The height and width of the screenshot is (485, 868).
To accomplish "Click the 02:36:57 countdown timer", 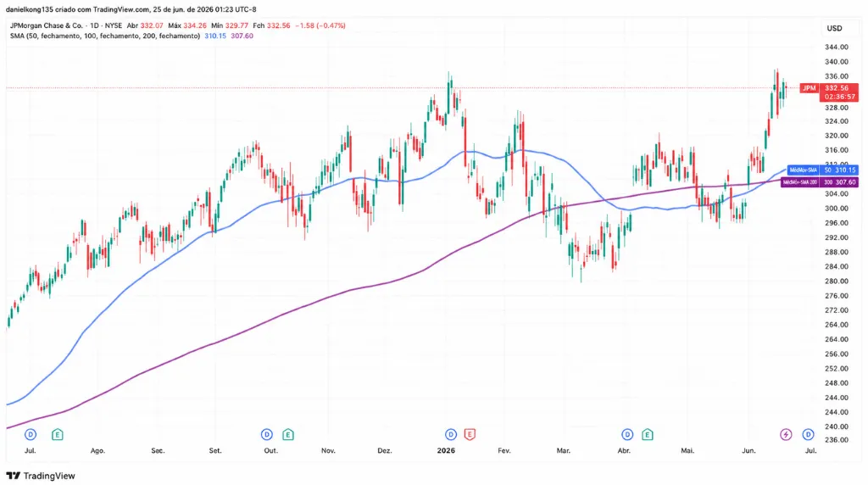I will tap(839, 97).
